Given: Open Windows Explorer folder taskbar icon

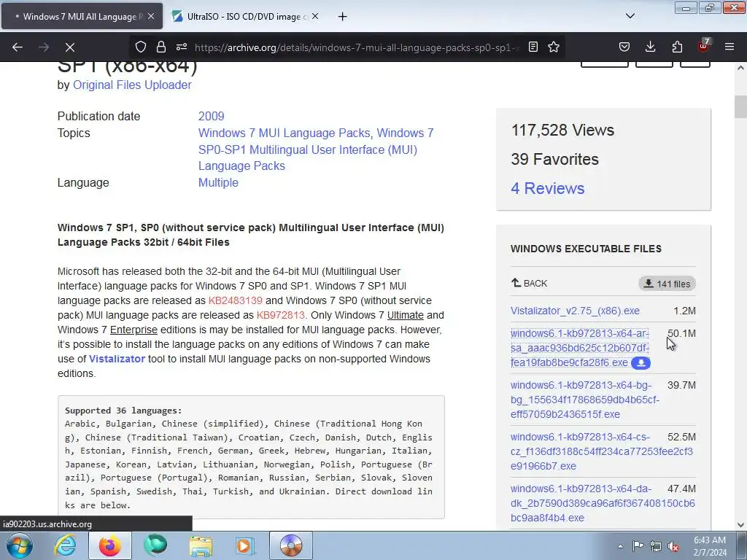Looking at the screenshot, I should tap(201, 545).
